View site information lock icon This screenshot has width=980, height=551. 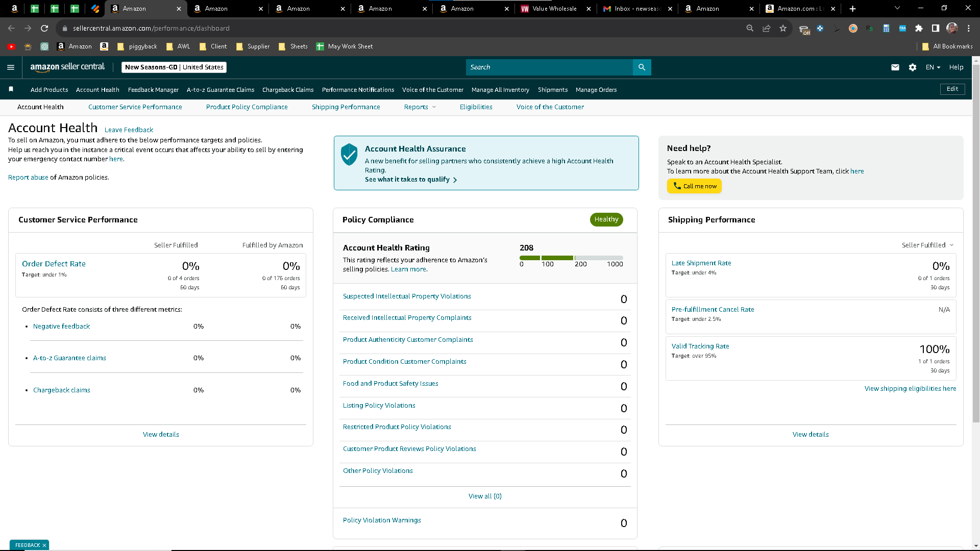tap(65, 29)
